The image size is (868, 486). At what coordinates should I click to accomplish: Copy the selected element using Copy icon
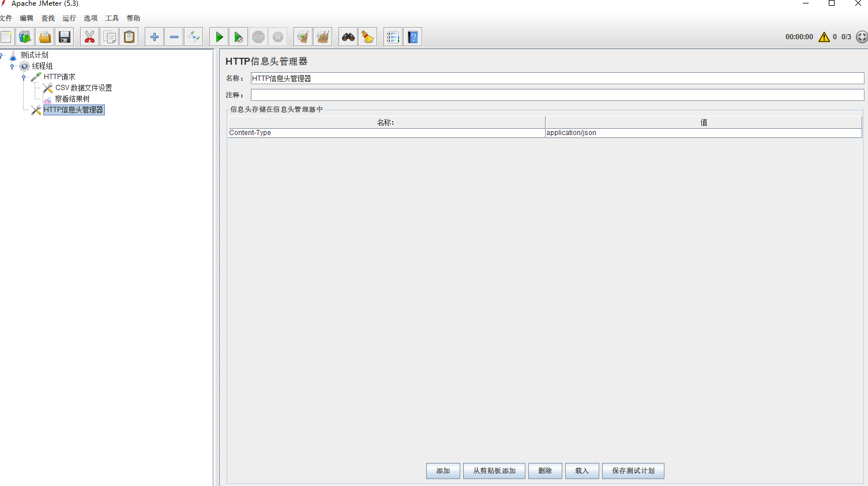point(110,37)
